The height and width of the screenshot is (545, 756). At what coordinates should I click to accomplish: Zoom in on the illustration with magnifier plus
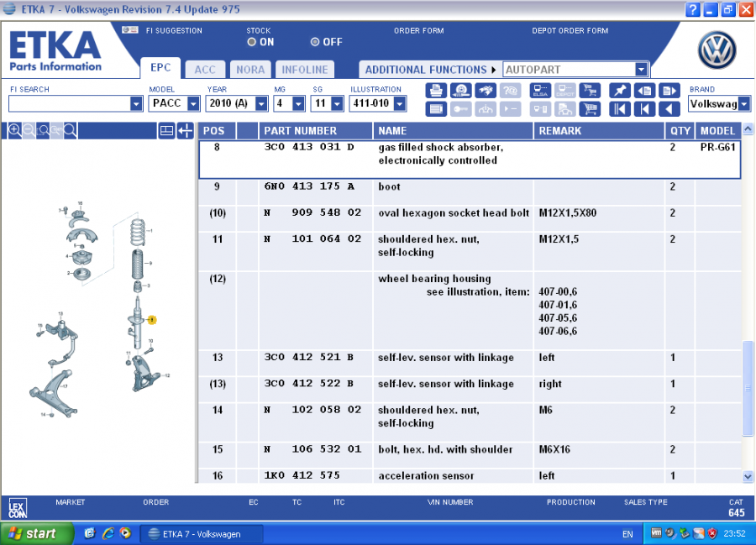coord(14,130)
